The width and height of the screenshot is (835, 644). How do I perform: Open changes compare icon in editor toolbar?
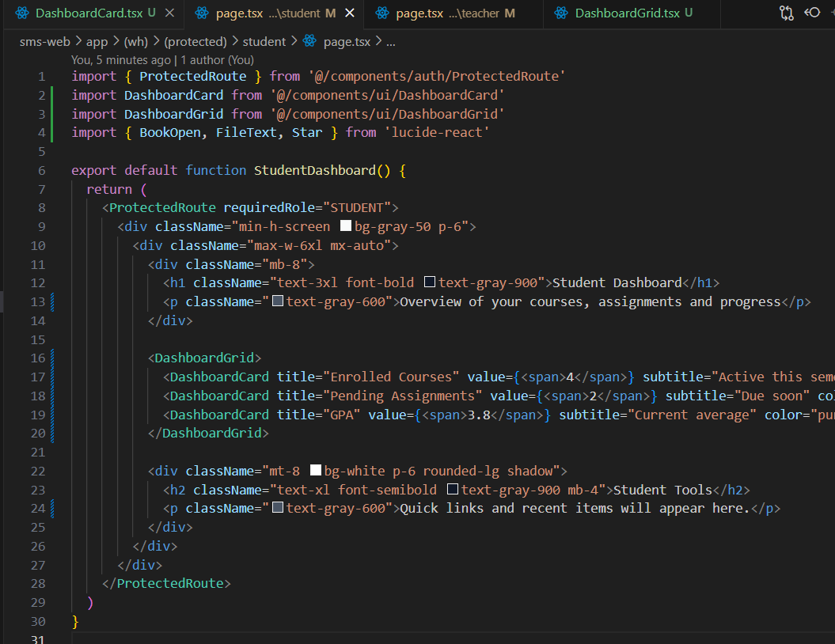(x=787, y=13)
